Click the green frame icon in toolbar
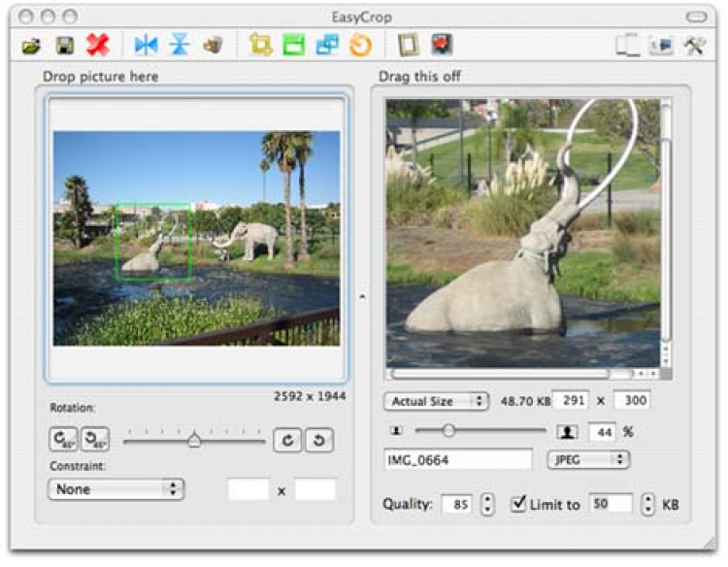The image size is (728, 567). coord(294,46)
